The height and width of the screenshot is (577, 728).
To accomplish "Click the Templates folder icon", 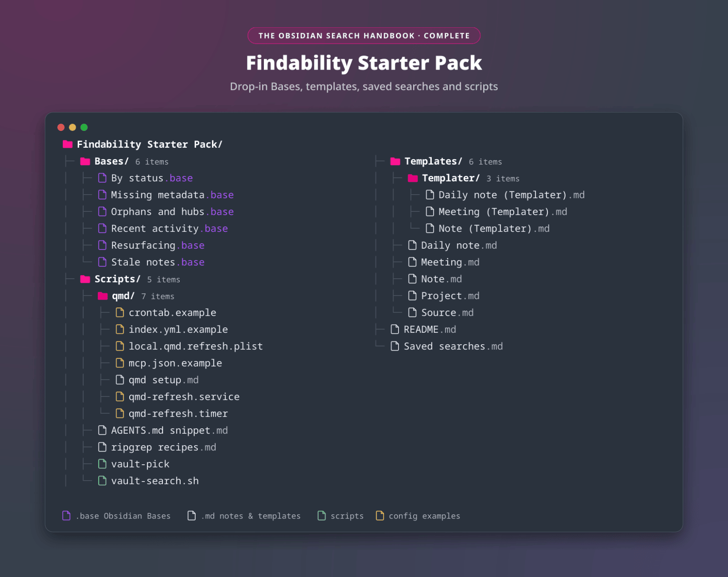I will point(395,161).
